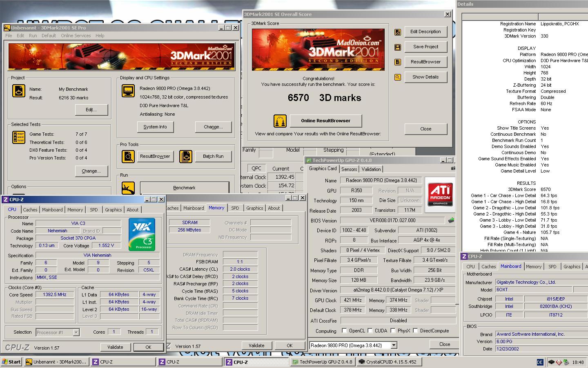The image size is (588, 368).
Task: Click the Close button in GPU-Z
Action: tap(445, 344)
